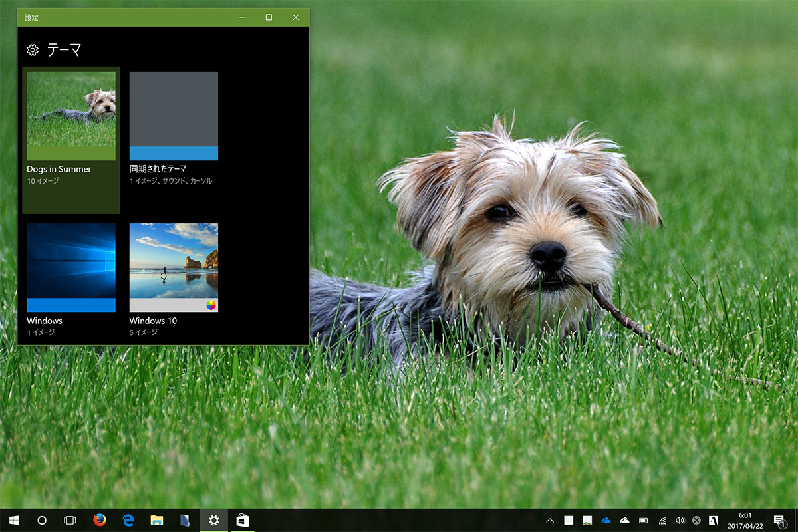Select the 同期されたテーマ theme thumbnail
The width and height of the screenshot is (798, 532).
click(174, 116)
